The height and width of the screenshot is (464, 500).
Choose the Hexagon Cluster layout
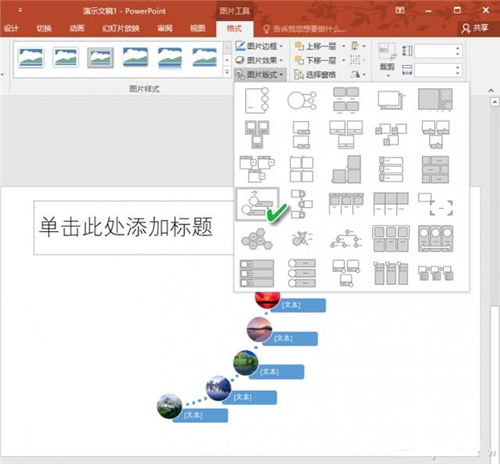click(257, 239)
